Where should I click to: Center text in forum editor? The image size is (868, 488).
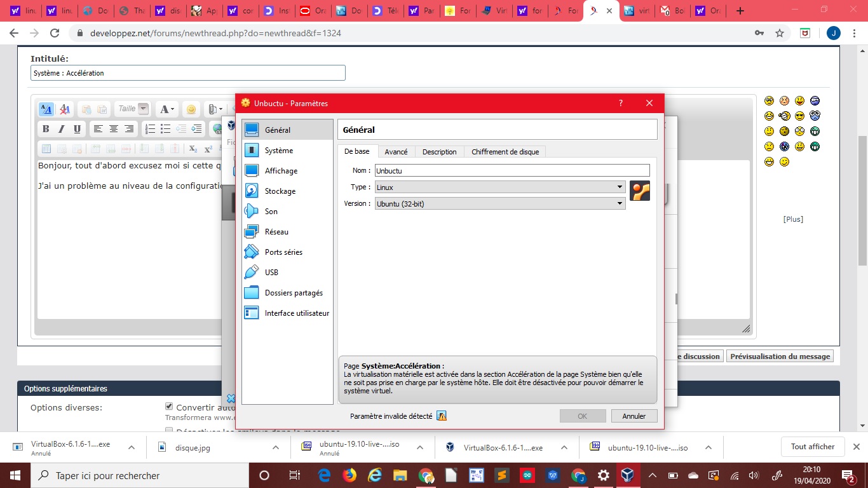(114, 129)
